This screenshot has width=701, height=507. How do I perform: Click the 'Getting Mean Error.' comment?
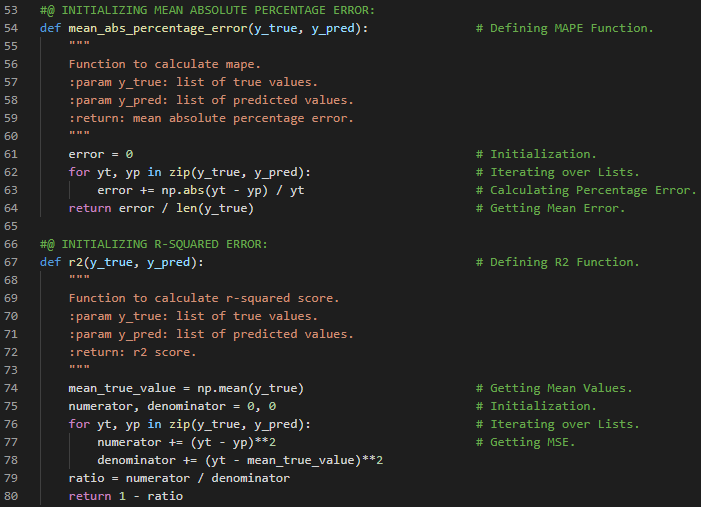[550, 208]
